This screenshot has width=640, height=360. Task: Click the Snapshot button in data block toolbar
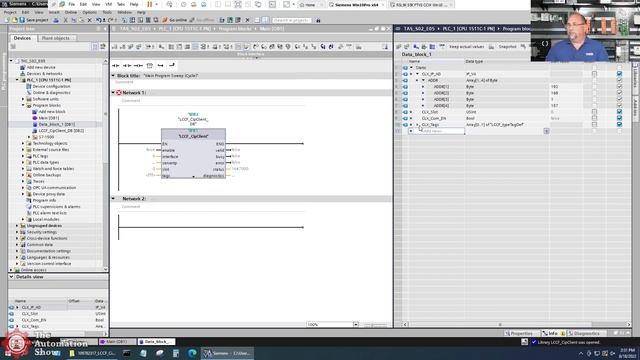tap(507, 47)
